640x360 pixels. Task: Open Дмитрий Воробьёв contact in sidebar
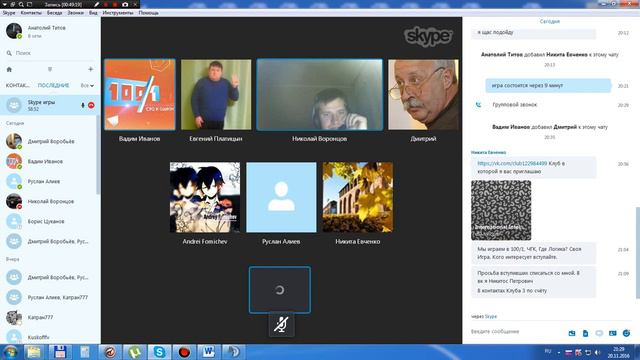tap(48, 141)
